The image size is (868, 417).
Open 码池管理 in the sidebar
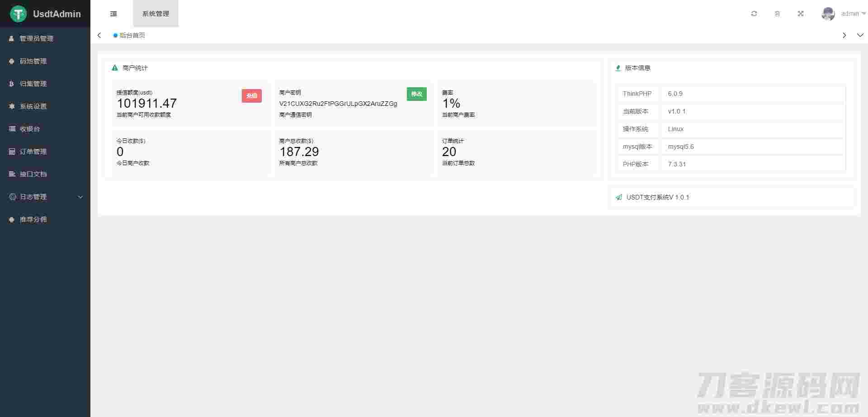tap(45, 61)
